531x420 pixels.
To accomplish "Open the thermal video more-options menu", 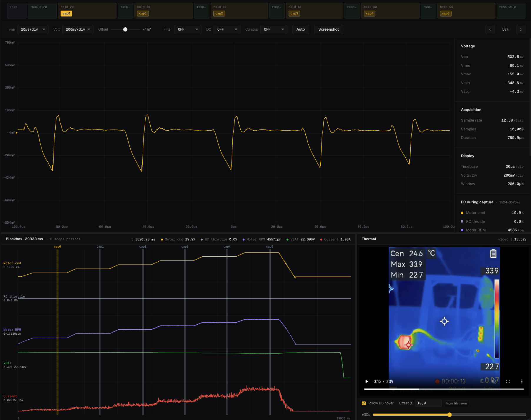I will 522,381.
